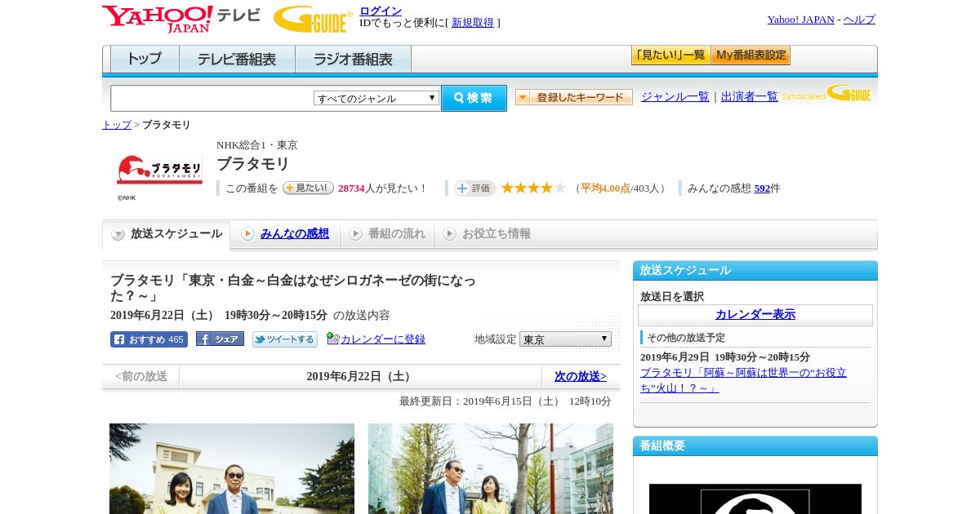Click the ブラタモリ program title heading
This screenshot has height=514, width=980.
coord(253,164)
